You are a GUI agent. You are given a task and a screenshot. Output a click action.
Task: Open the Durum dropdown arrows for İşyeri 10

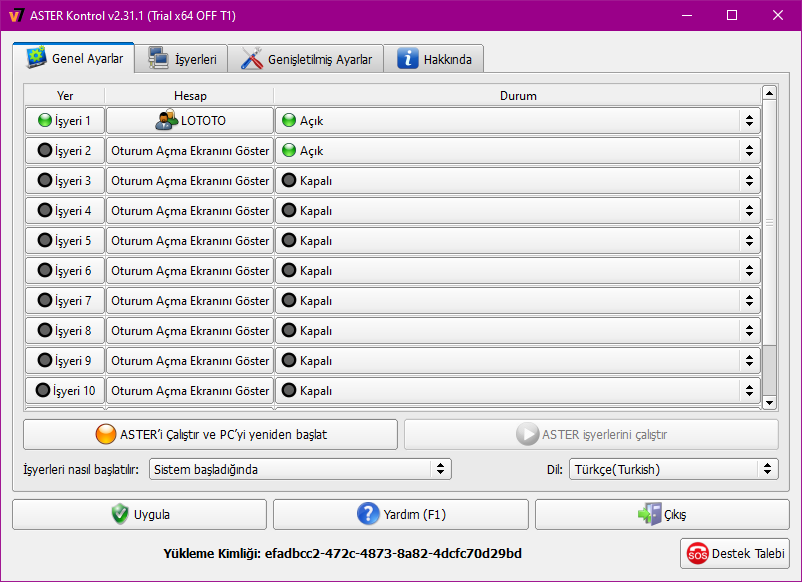749,390
